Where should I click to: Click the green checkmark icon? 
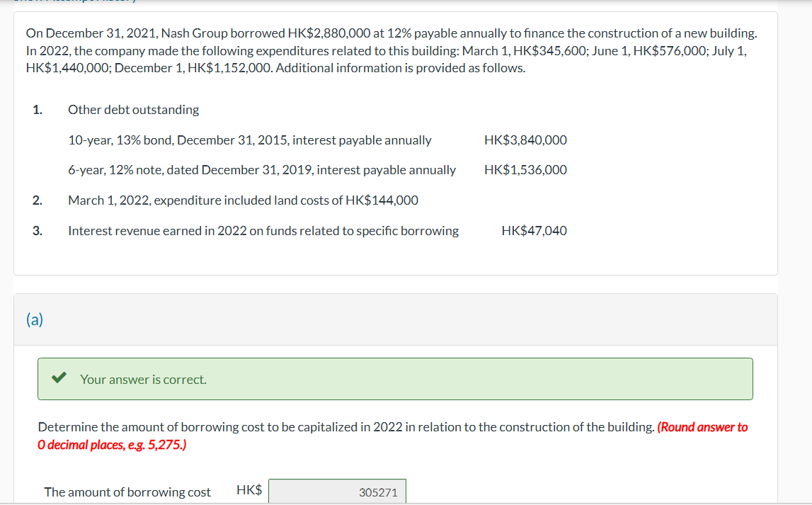[59, 378]
